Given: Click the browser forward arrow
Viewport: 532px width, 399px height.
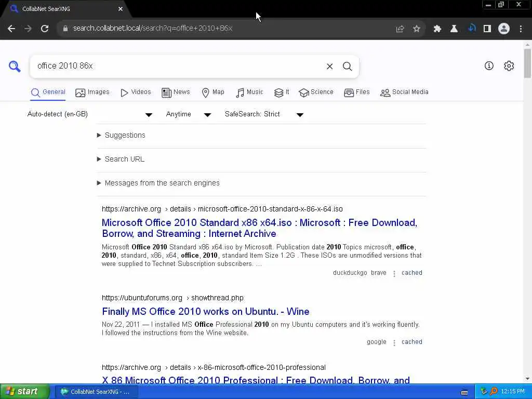Looking at the screenshot, I should coord(28,29).
